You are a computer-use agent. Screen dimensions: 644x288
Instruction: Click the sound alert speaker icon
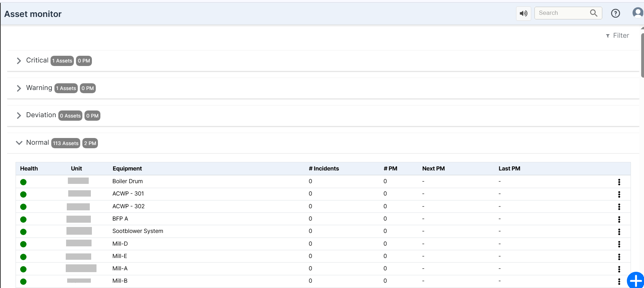tap(523, 13)
